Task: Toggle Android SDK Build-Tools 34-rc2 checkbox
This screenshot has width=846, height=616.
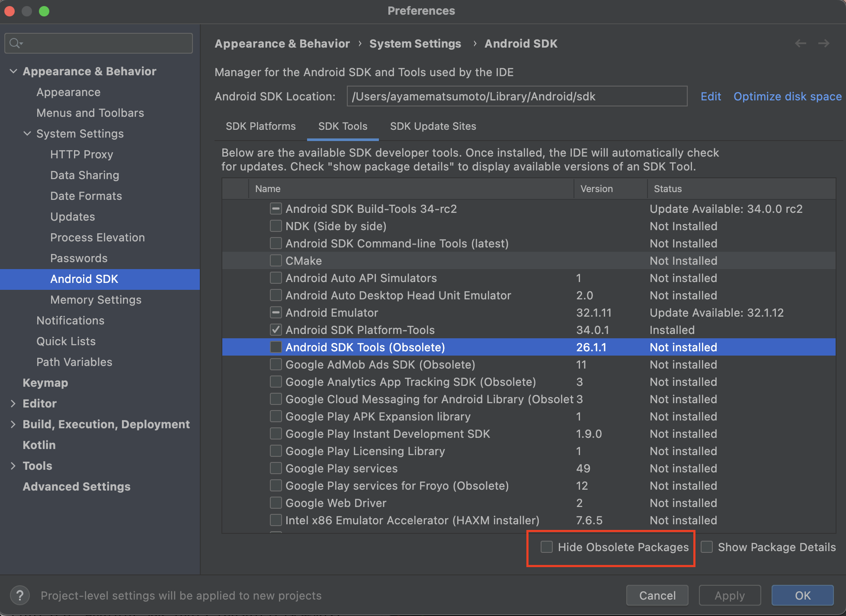Action: (x=276, y=209)
